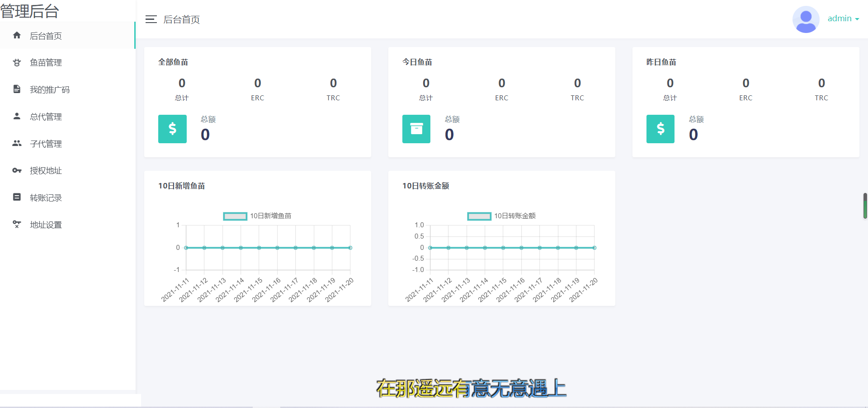The width and height of the screenshot is (868, 408).
Task: Select the document icon beside 我的推广码
Action: coord(17,89)
